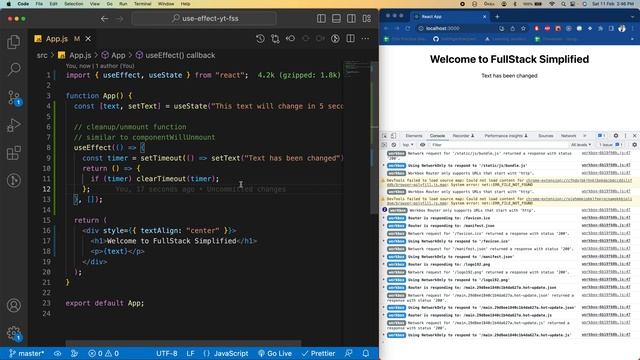Viewport: 640px width, 360px height.
Task: Select the src breadcrumb segment
Action: pyautogui.click(x=42, y=55)
